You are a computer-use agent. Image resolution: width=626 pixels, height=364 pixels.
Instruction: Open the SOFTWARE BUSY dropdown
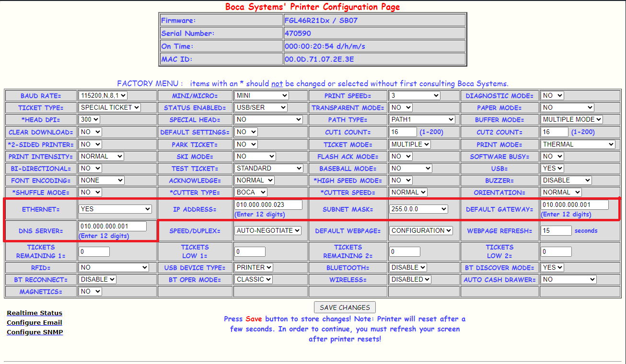[x=552, y=156]
